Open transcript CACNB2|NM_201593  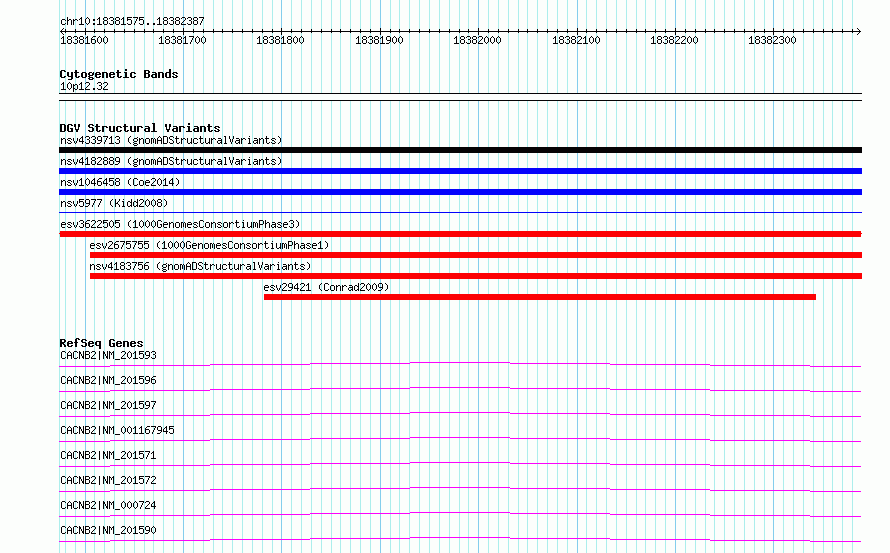(x=108, y=355)
